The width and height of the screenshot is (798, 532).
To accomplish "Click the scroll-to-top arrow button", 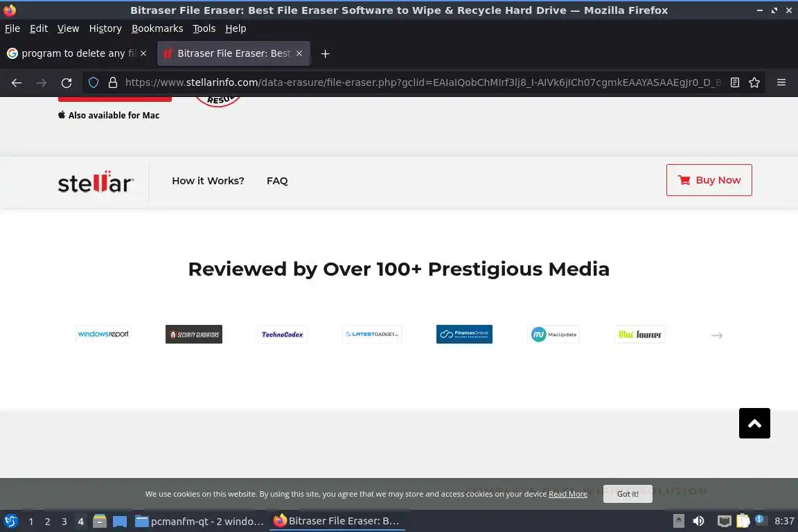I will (x=754, y=423).
